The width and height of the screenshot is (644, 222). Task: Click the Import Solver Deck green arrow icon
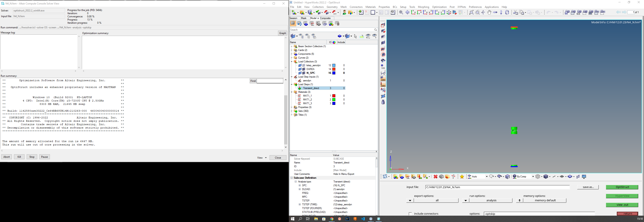(318, 12)
